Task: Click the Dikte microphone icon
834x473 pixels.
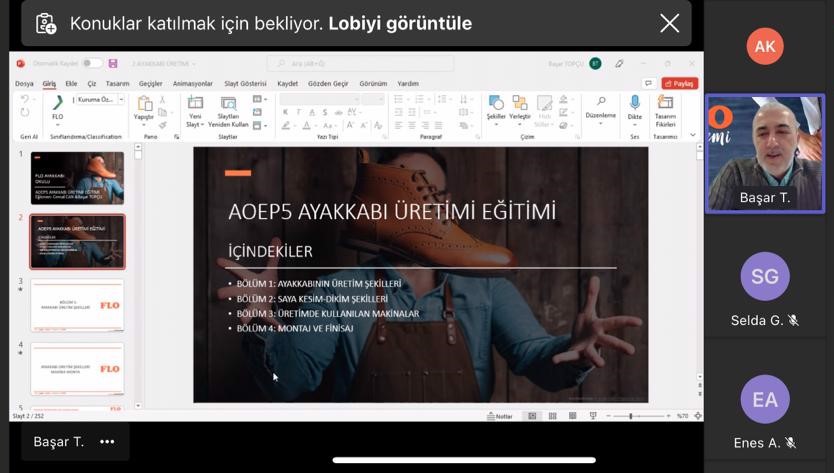Action: click(634, 107)
